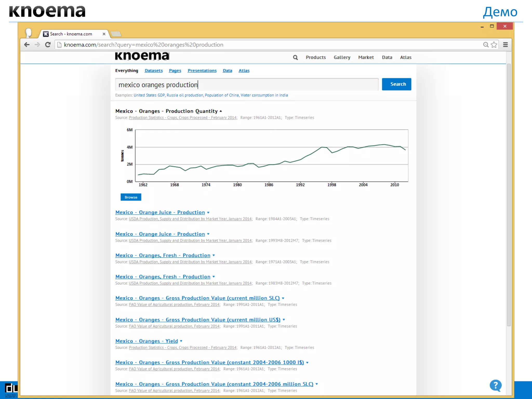Click the browser back arrow
The width and height of the screenshot is (532, 399).
[x=27, y=45]
